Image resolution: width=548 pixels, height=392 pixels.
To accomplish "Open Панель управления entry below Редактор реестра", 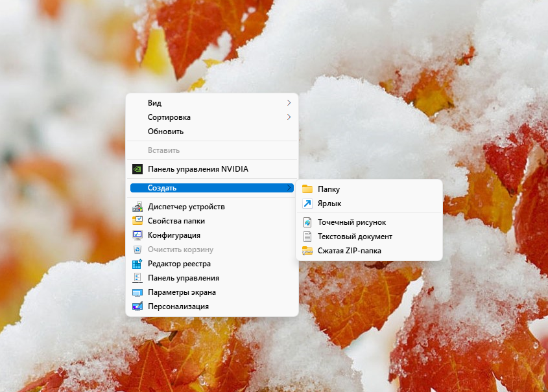I will tap(212, 278).
